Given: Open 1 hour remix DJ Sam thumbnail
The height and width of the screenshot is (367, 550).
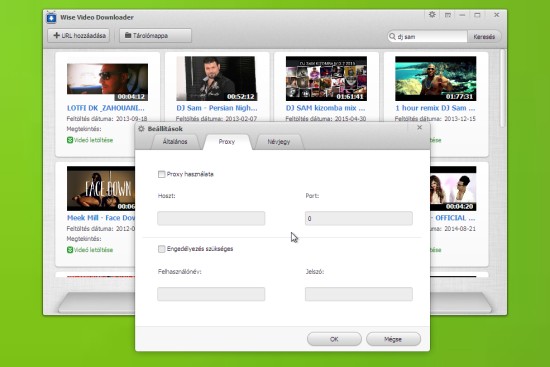Looking at the screenshot, I should tap(436, 79).
